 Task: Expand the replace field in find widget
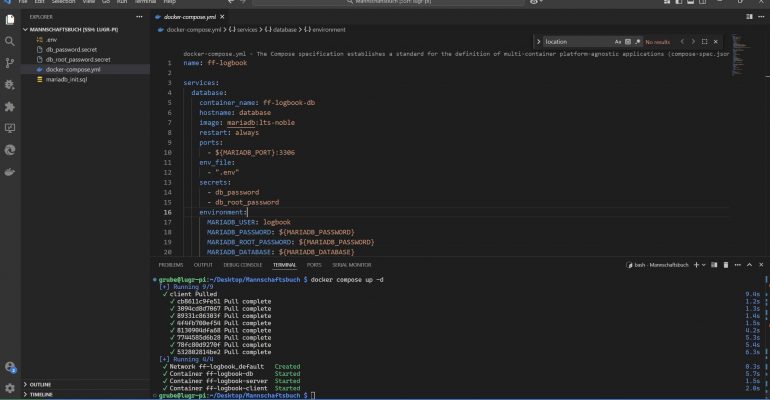pyautogui.click(x=538, y=42)
